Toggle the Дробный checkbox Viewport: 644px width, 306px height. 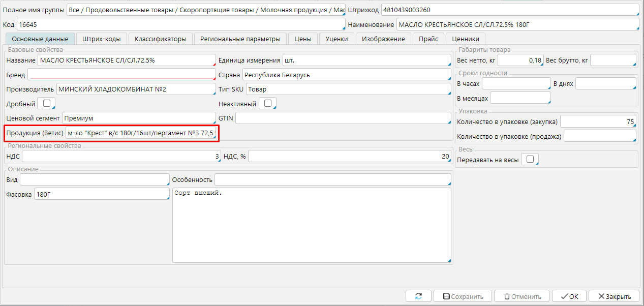(47, 104)
